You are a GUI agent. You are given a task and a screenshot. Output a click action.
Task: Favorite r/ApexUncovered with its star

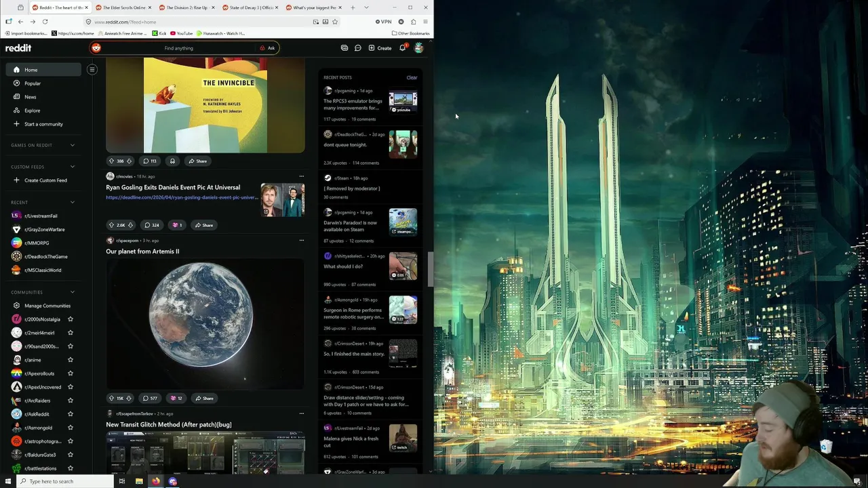click(70, 387)
